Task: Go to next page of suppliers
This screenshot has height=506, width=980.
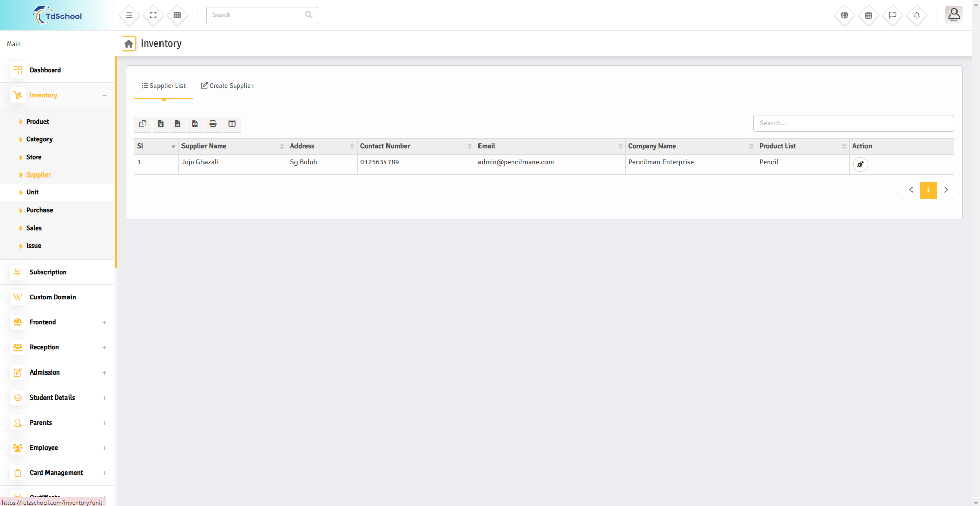Action: pos(945,190)
